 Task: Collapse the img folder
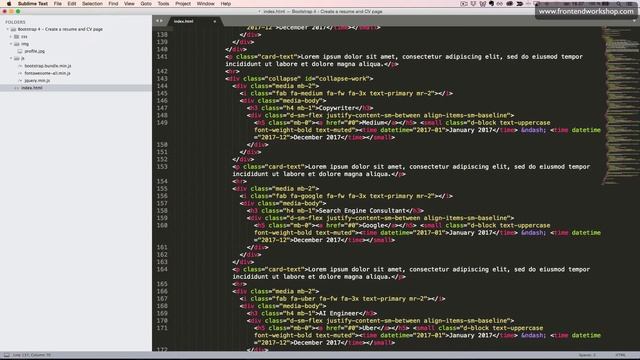pyautogui.click(x=11, y=44)
